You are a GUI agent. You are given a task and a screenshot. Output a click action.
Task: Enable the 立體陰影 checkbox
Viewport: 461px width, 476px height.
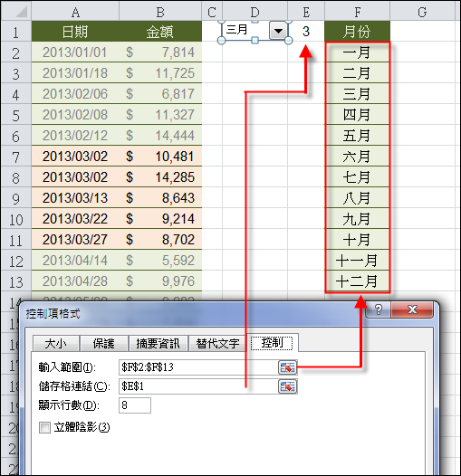pyautogui.click(x=44, y=428)
